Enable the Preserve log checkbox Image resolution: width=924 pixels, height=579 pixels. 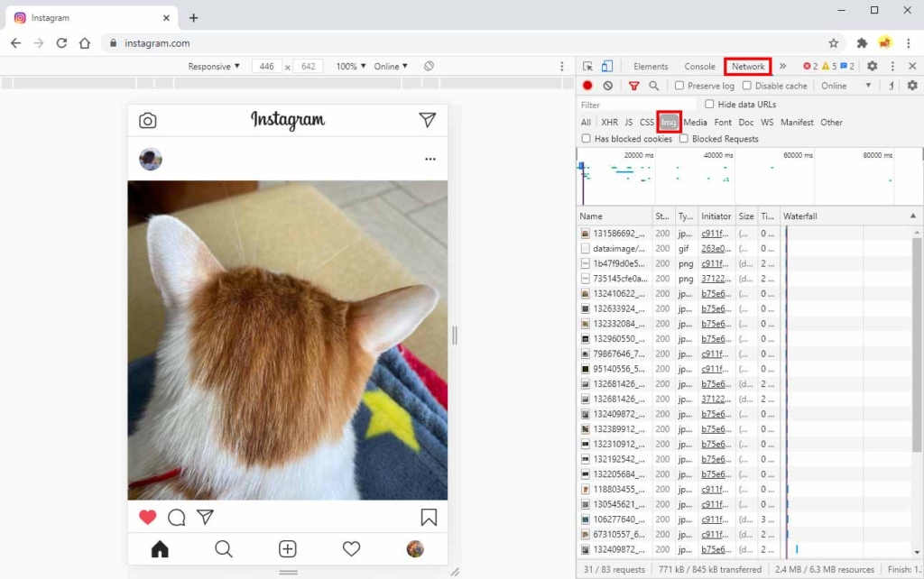pos(678,85)
